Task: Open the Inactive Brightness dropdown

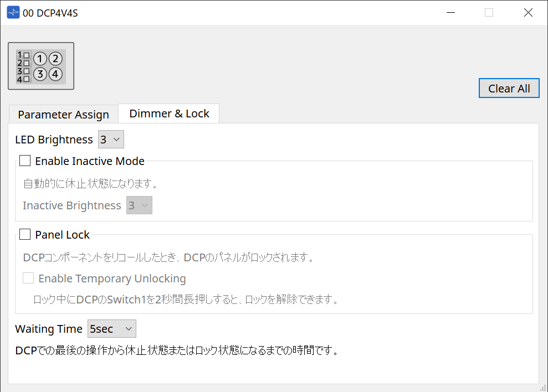Action: [139, 205]
